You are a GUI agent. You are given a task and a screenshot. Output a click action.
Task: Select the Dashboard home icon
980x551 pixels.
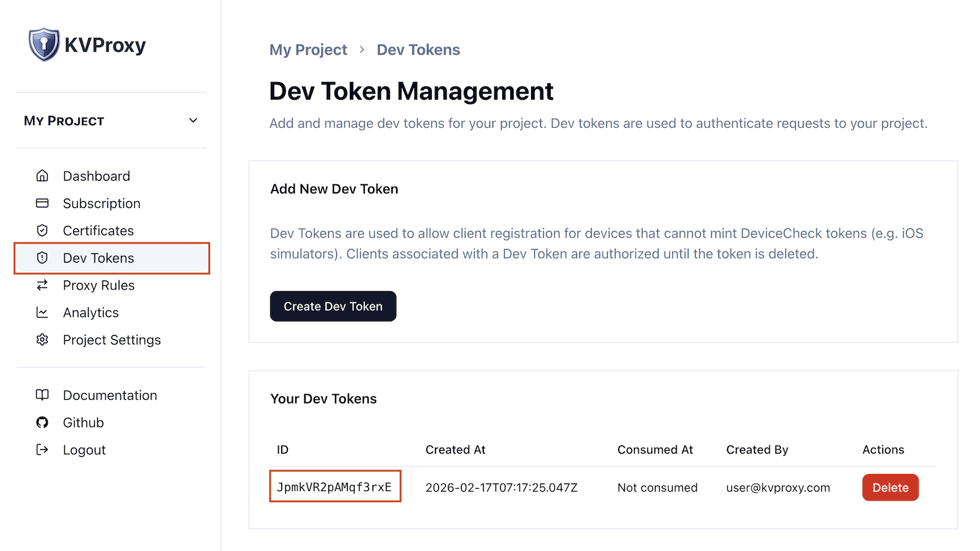(x=42, y=176)
